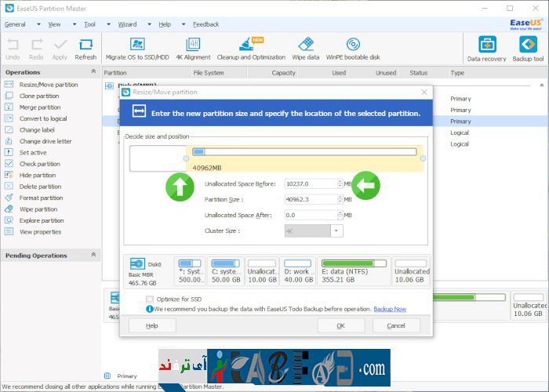This screenshot has width=549, height=392.
Task: Click the Migrate OS to SSD/HDD icon
Action: point(137,45)
